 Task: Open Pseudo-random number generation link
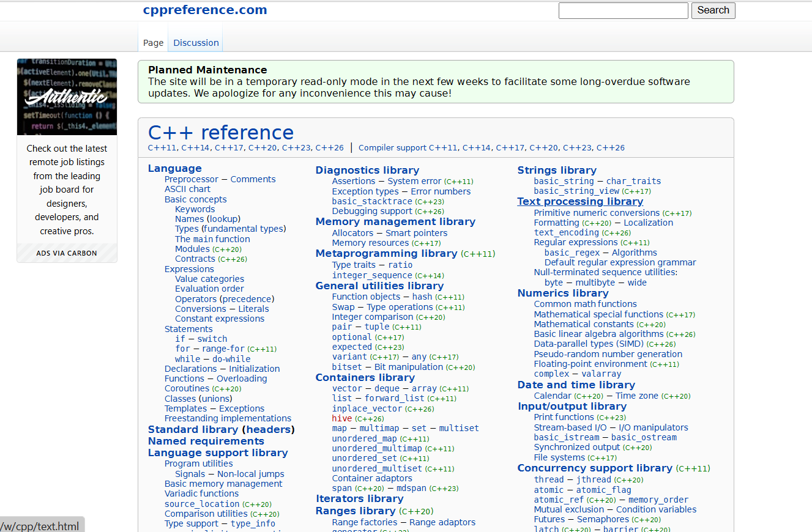608,354
